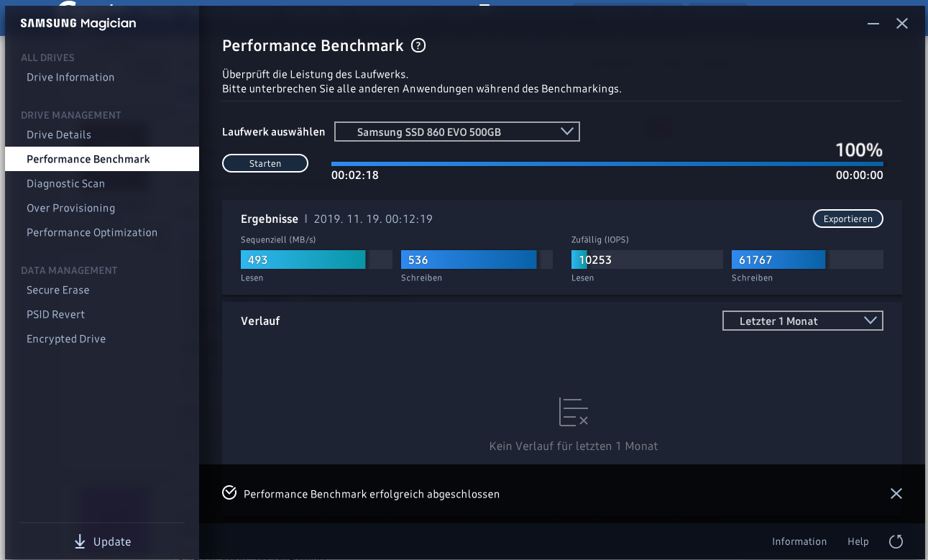Start the benchmark with Starten button

point(265,163)
